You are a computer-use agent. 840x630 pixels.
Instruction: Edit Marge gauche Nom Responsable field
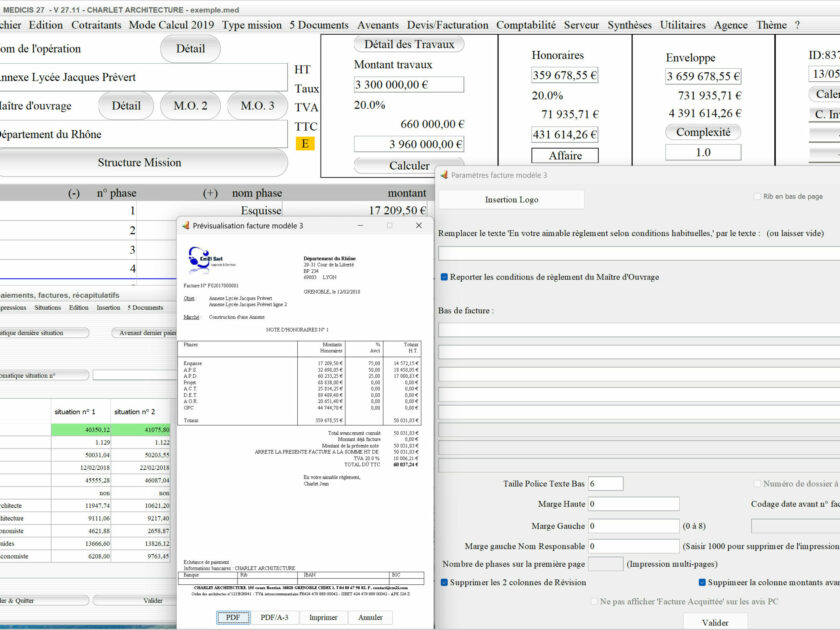click(634, 546)
